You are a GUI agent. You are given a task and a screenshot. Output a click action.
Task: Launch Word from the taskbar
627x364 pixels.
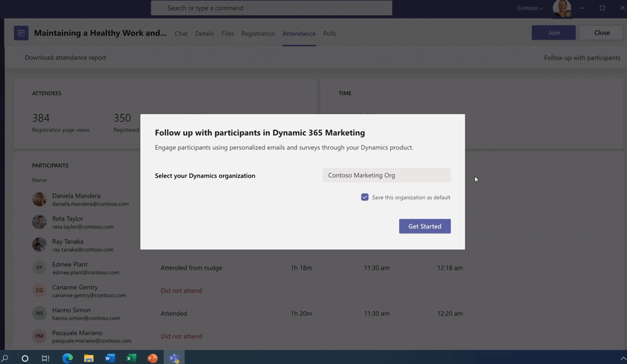click(x=110, y=358)
